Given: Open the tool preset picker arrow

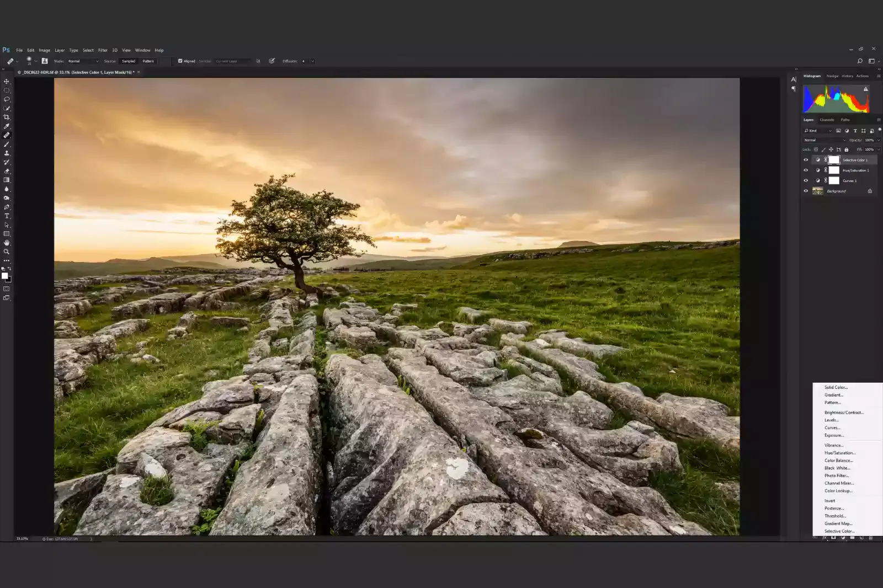Looking at the screenshot, I should point(17,61).
